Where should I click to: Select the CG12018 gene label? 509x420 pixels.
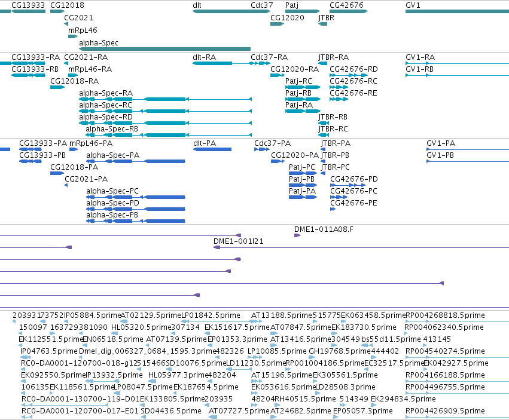click(x=67, y=5)
